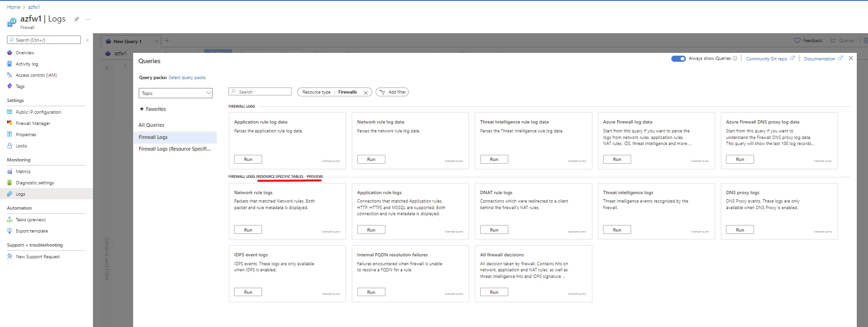
Task: Open the Documentation link
Action: (823, 58)
